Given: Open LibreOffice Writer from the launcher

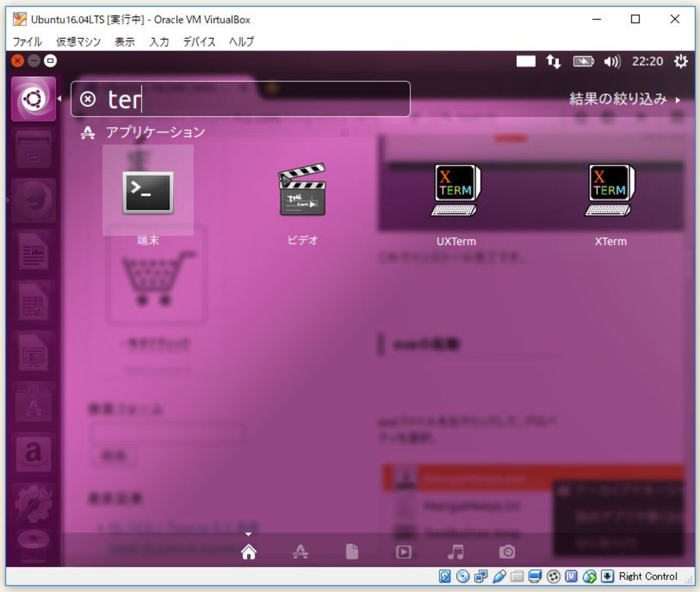Looking at the screenshot, I should click(33, 251).
